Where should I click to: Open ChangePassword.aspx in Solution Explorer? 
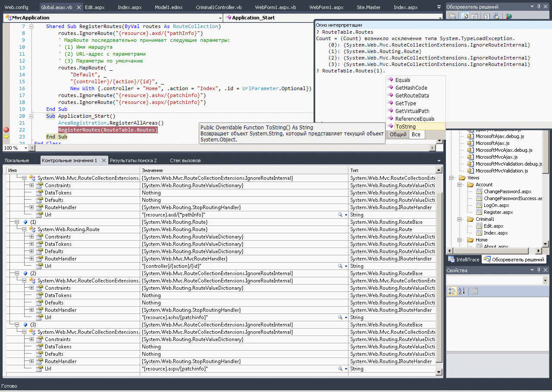click(x=507, y=191)
